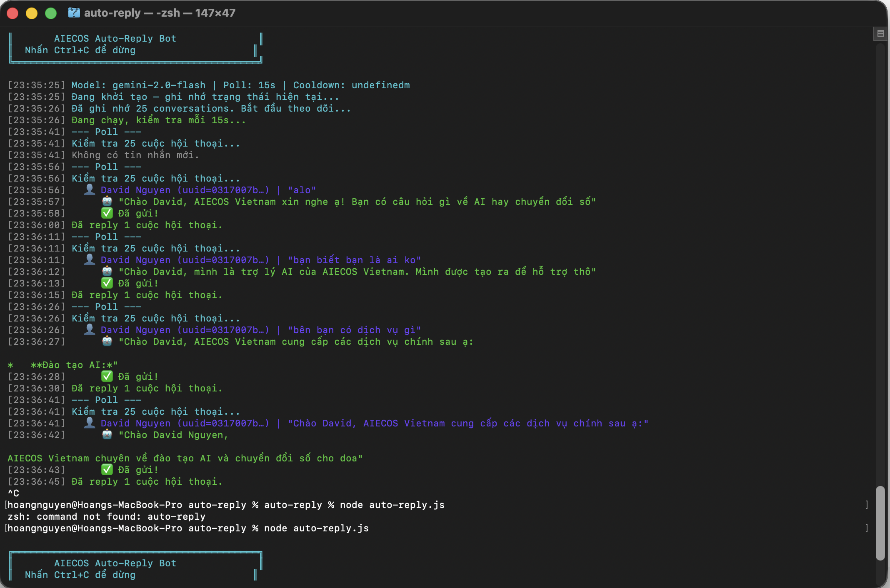Screen dimensions: 890x588
Task: Click "Nhấn Ctrl+C để dừng" in the bottom banner
Action: [80, 575]
